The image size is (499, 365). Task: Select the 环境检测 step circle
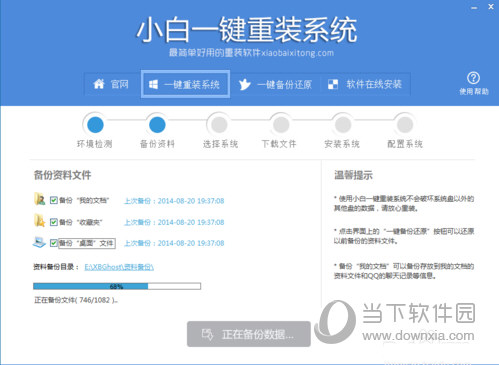pyautogui.click(x=95, y=125)
